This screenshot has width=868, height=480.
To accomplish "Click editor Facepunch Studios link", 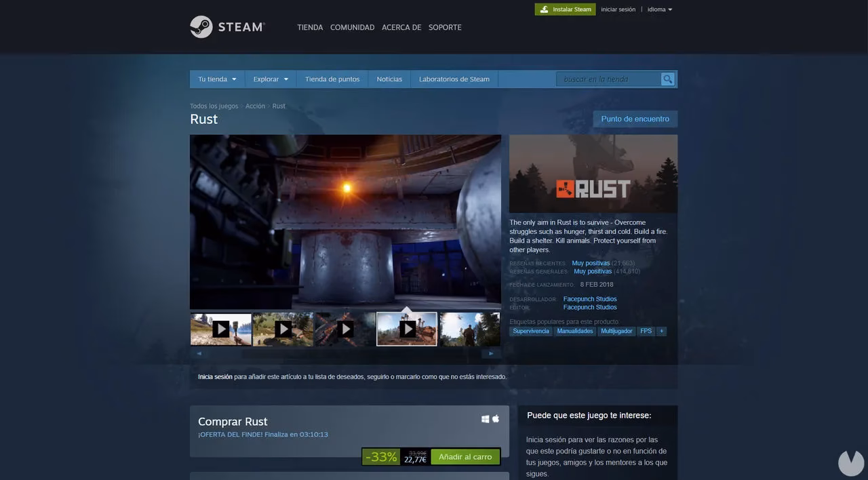I will (590, 307).
